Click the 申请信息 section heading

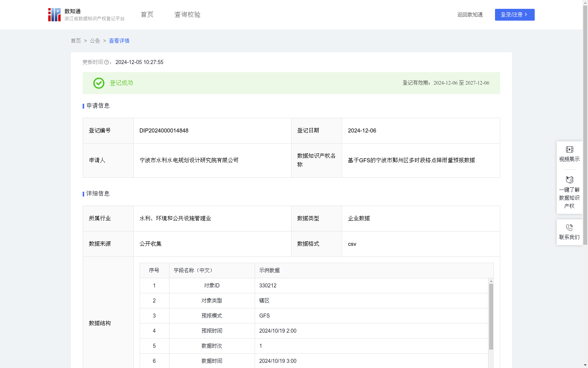pos(98,106)
